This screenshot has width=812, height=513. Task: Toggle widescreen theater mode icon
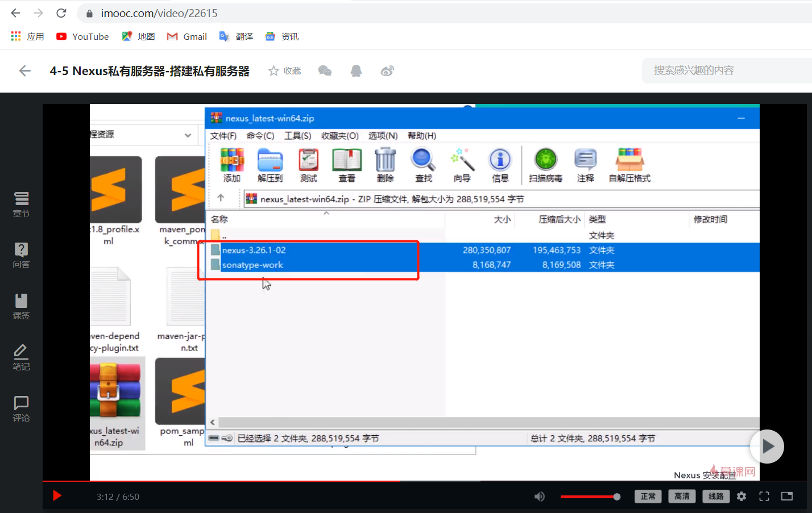(787, 497)
